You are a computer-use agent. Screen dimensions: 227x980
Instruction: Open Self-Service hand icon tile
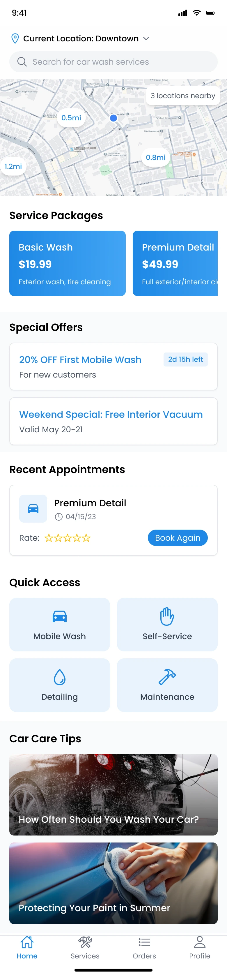(x=167, y=624)
